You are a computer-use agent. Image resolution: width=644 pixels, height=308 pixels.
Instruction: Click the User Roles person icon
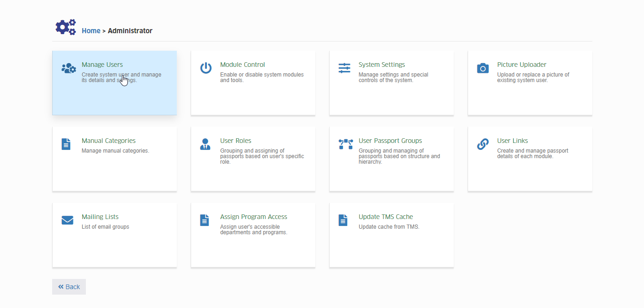[205, 144]
